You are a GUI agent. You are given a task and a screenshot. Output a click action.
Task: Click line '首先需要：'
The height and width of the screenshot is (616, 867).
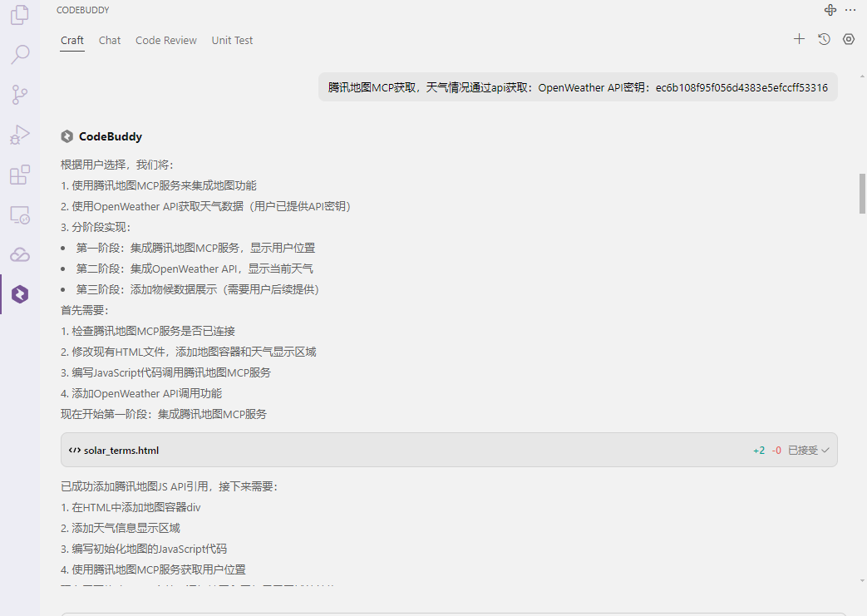85,310
